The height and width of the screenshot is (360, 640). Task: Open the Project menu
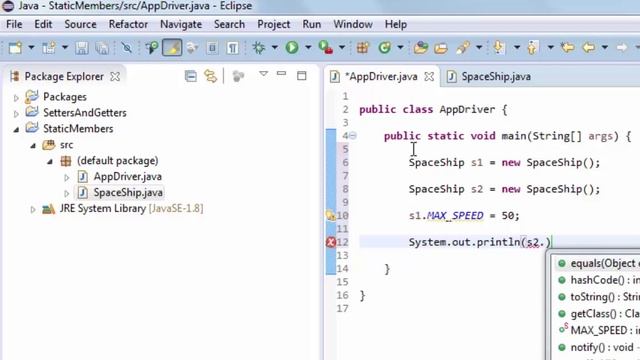[x=273, y=24]
